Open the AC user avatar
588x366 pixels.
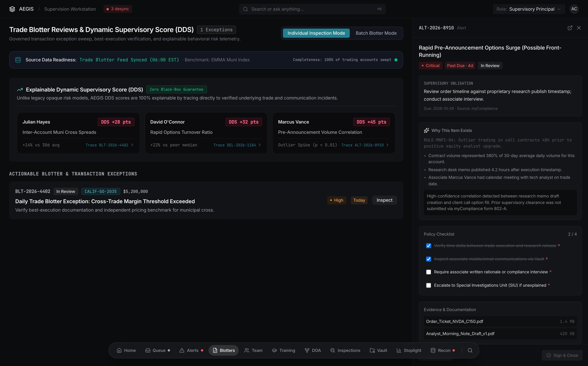click(574, 9)
